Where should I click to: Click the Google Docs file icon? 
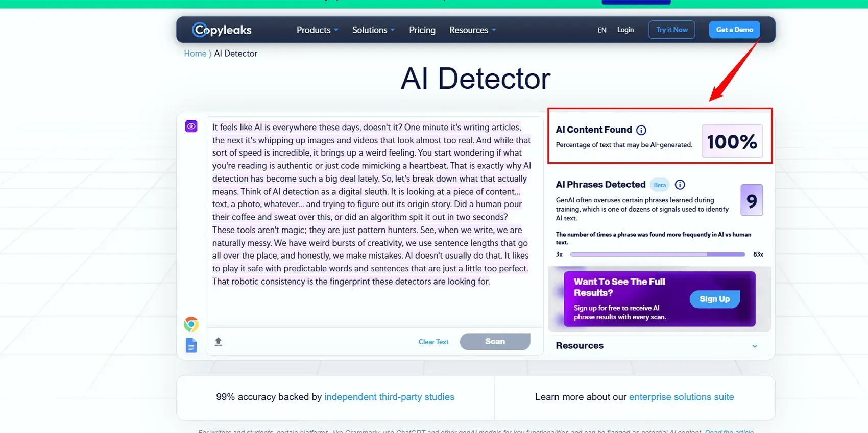click(x=191, y=345)
